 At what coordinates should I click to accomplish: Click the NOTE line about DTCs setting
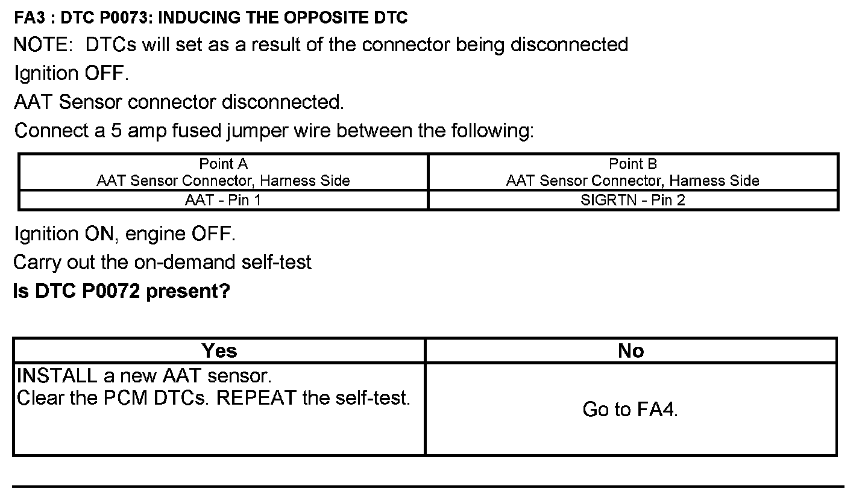click(x=321, y=45)
